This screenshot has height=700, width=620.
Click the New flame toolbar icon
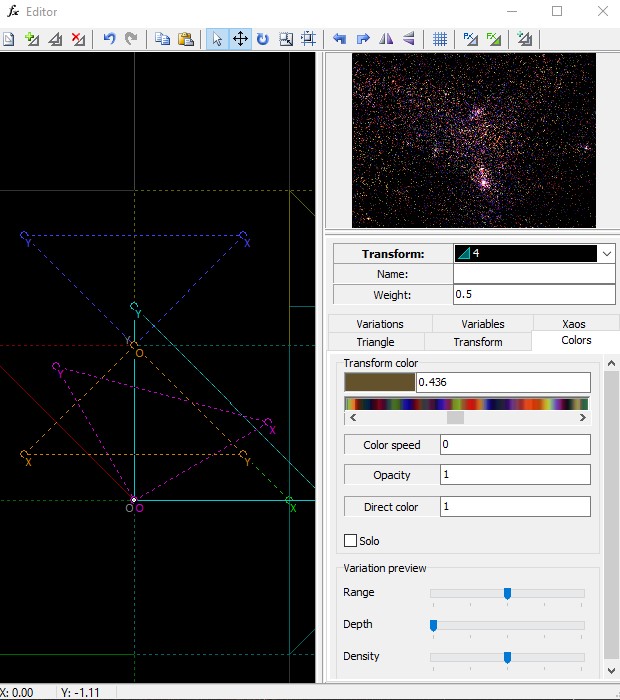click(9, 39)
